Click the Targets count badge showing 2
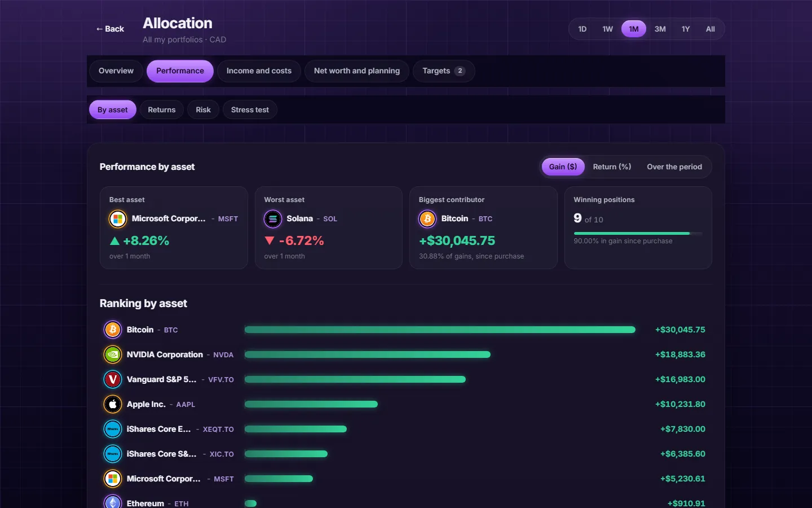Image resolution: width=812 pixels, height=508 pixels. (460, 71)
